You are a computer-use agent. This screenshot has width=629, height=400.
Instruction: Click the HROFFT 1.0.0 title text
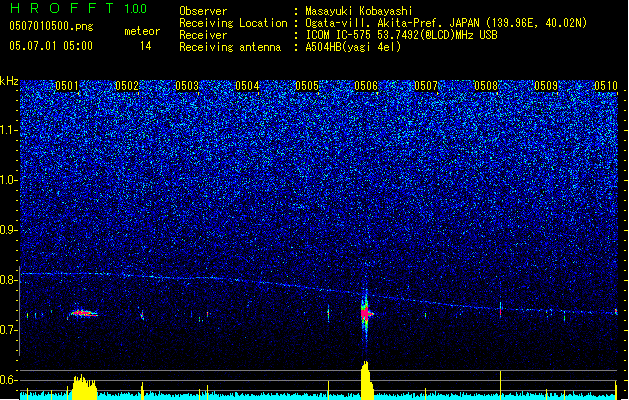tap(78, 8)
